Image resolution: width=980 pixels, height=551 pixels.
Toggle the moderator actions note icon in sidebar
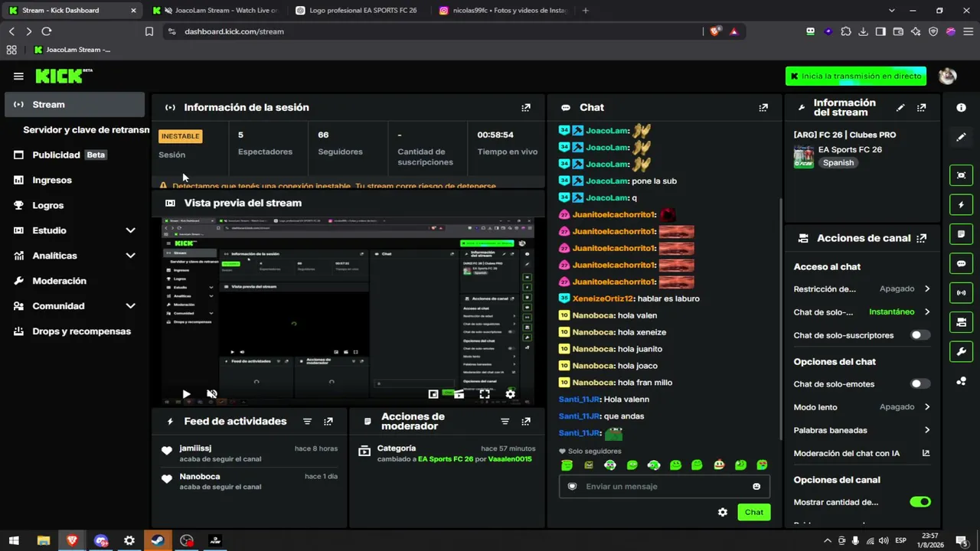point(962,234)
